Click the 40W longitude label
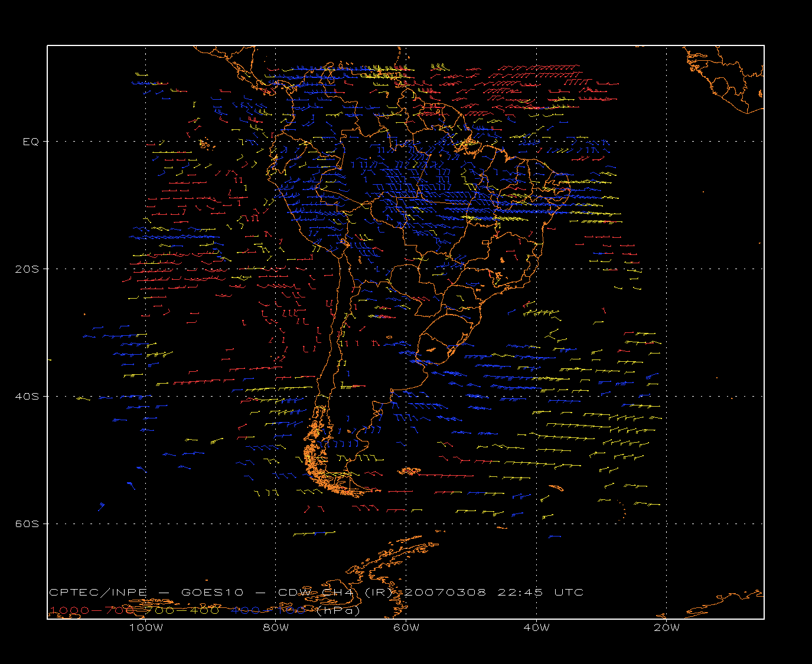The height and width of the screenshot is (664, 812). click(x=536, y=627)
